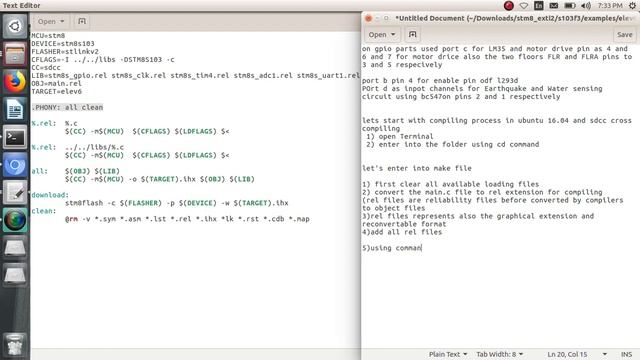Open file menu in Untitled Document window
This screenshot has width=640, height=360.
coord(382,35)
